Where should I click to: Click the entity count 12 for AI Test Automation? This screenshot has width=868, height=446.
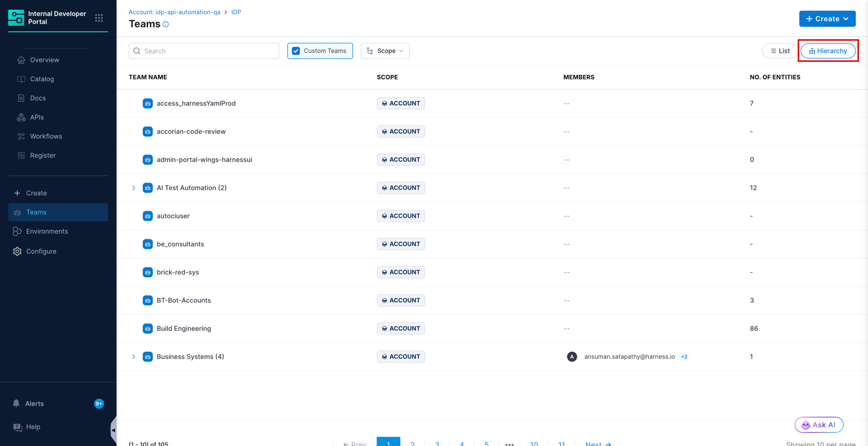753,188
